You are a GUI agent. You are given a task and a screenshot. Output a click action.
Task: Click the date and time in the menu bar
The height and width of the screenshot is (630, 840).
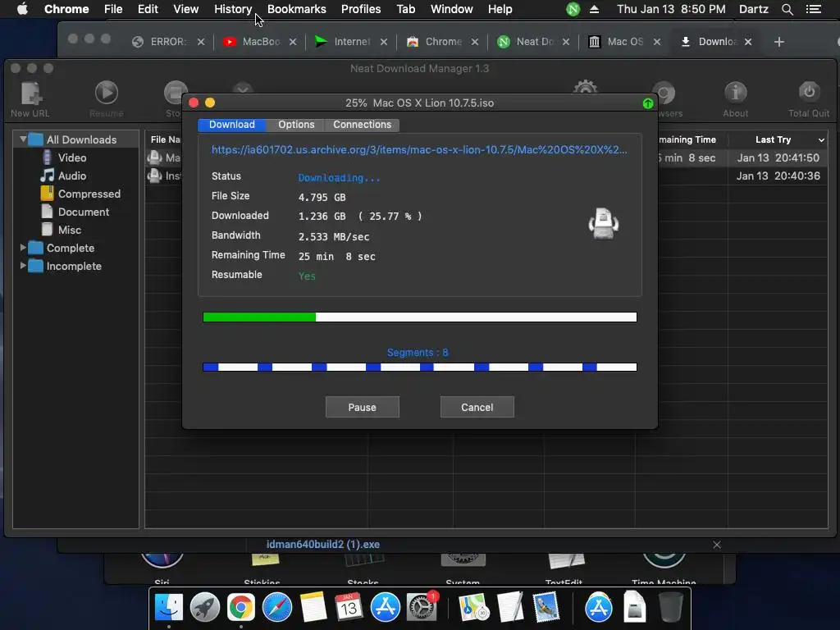[x=671, y=9]
